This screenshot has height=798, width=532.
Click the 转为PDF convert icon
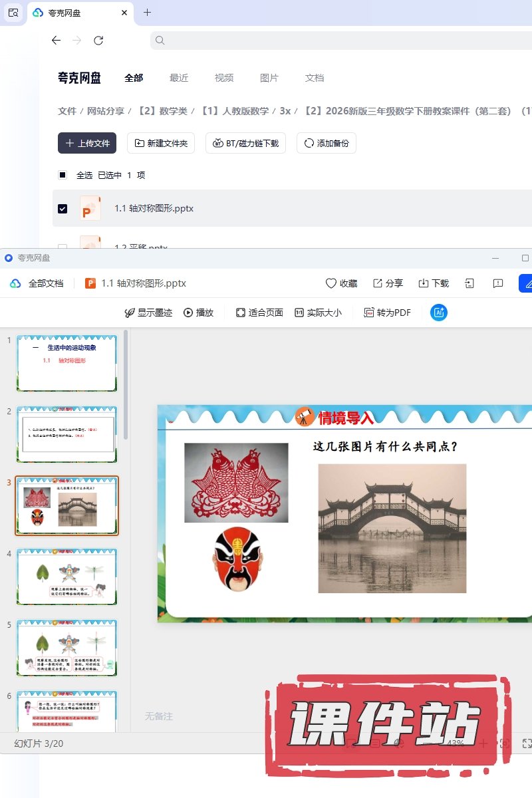pos(369,313)
